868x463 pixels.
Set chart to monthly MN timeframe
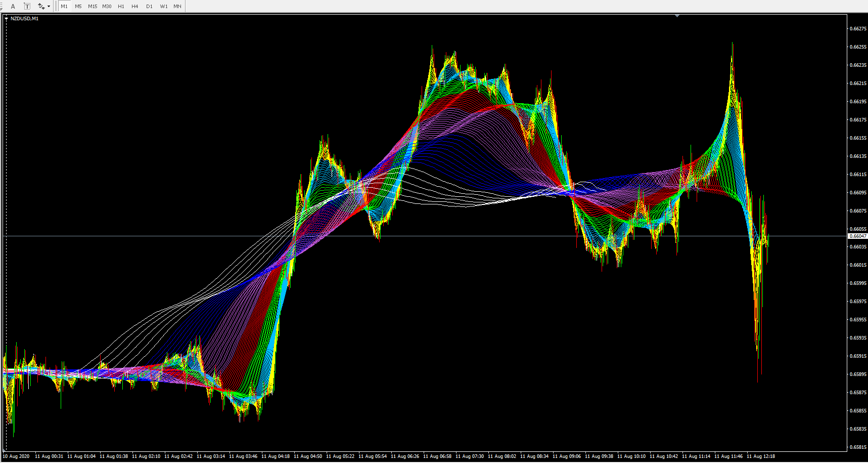pyautogui.click(x=177, y=7)
